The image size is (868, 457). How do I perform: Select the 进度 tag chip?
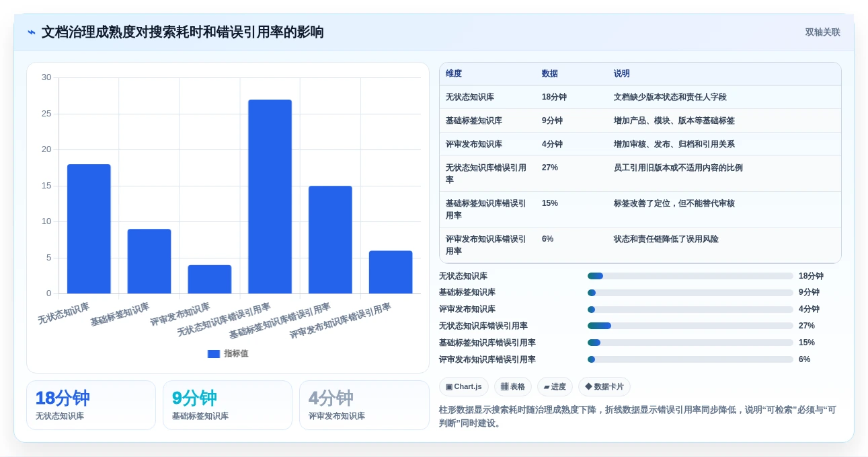tap(555, 386)
